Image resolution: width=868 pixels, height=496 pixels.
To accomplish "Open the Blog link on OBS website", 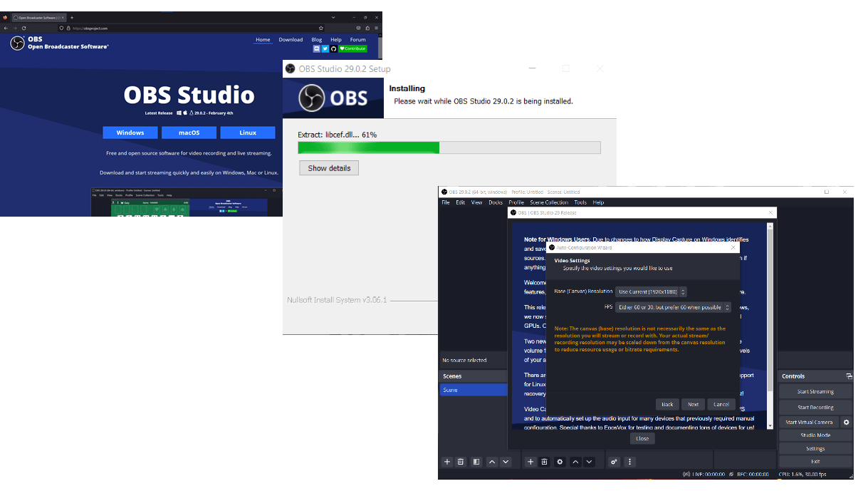I will click(x=317, y=40).
